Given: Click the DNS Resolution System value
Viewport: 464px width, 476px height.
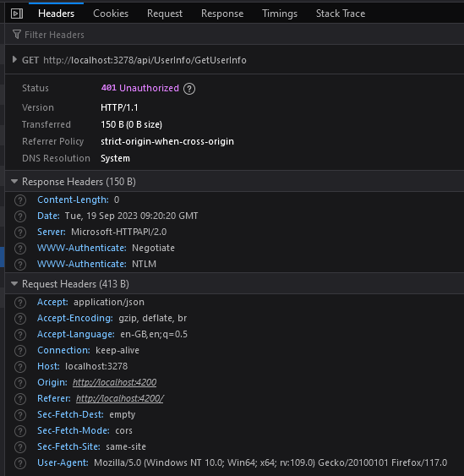Looking at the screenshot, I should coord(115,158).
